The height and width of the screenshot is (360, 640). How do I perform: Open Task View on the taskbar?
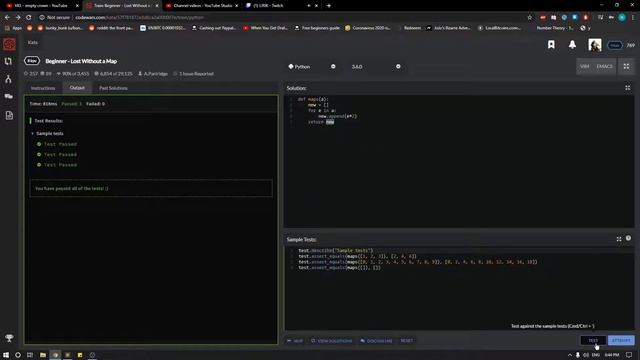click(x=30, y=355)
